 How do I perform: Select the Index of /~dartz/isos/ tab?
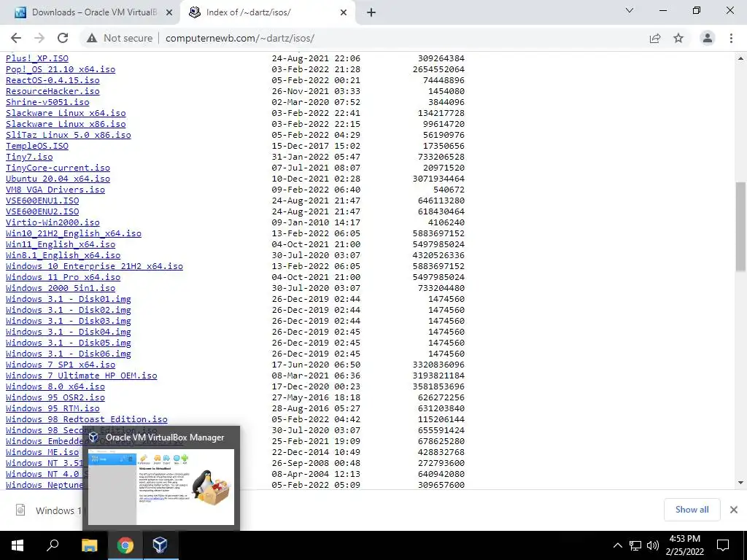click(x=267, y=12)
